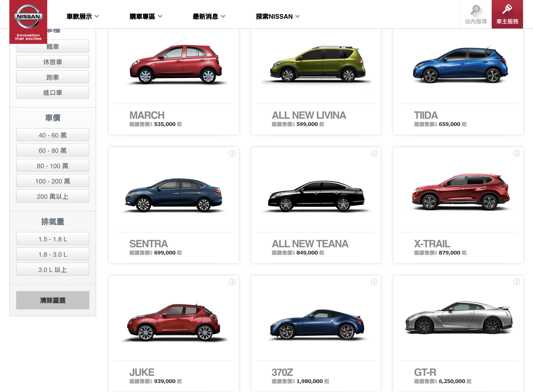The width and height of the screenshot is (533, 392).
Task: Click the $ 1,980,000 起 price text
Action: [x=311, y=381]
